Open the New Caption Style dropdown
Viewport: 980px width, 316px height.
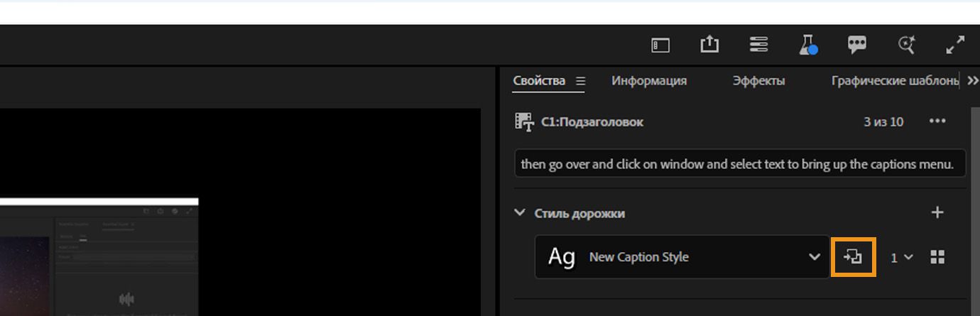tap(682, 257)
